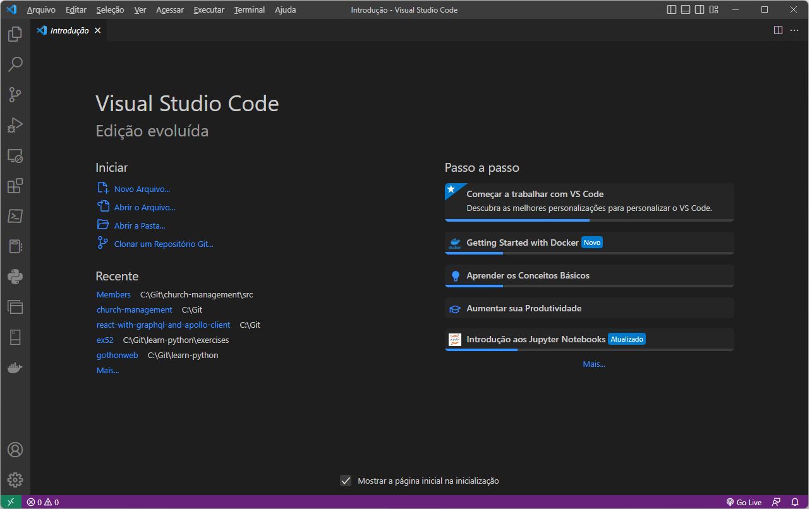
Task: Open the Terminal menu
Action: [x=249, y=9]
